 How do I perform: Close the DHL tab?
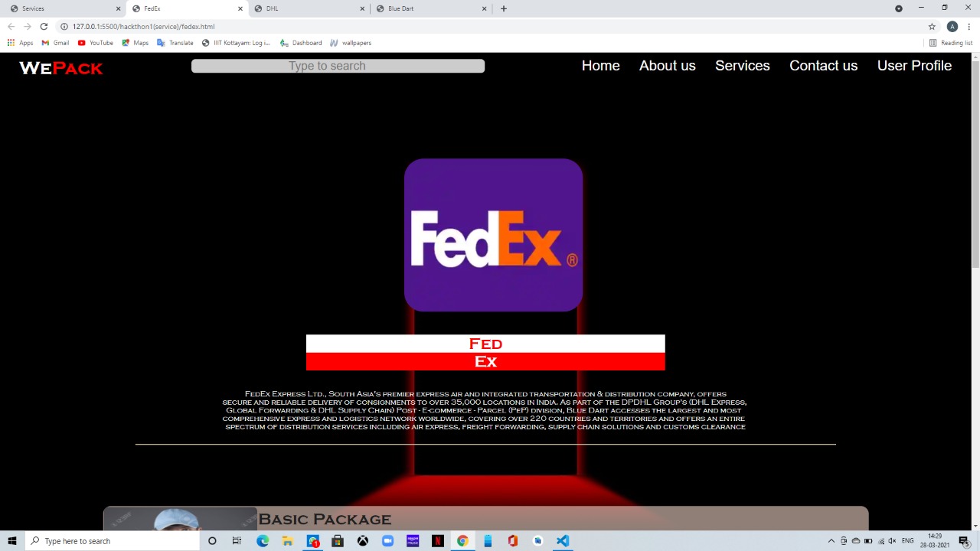point(362,8)
